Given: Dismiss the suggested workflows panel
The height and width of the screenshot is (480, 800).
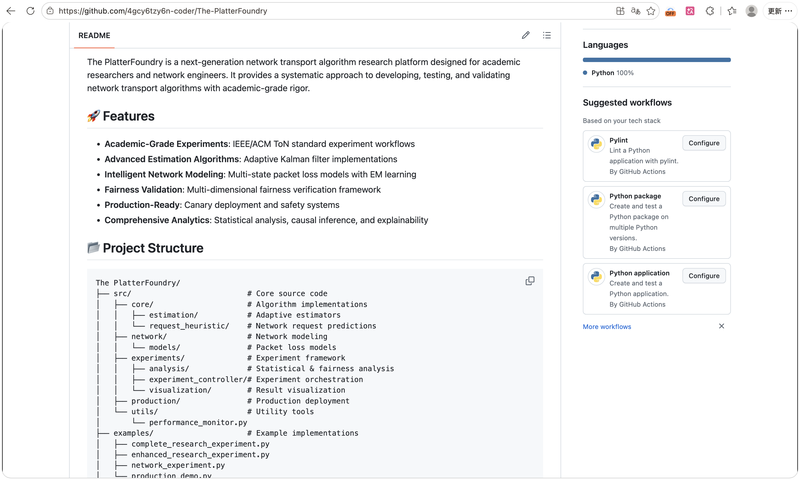Looking at the screenshot, I should click(x=721, y=326).
